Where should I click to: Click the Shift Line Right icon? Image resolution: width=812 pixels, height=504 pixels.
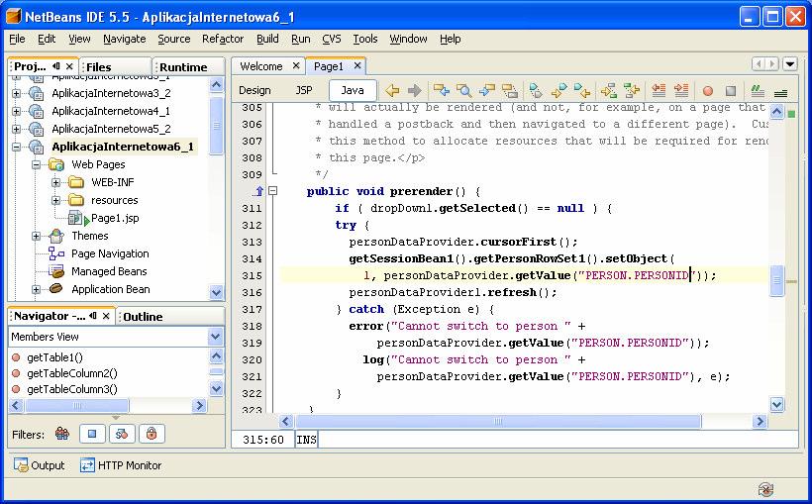681,91
